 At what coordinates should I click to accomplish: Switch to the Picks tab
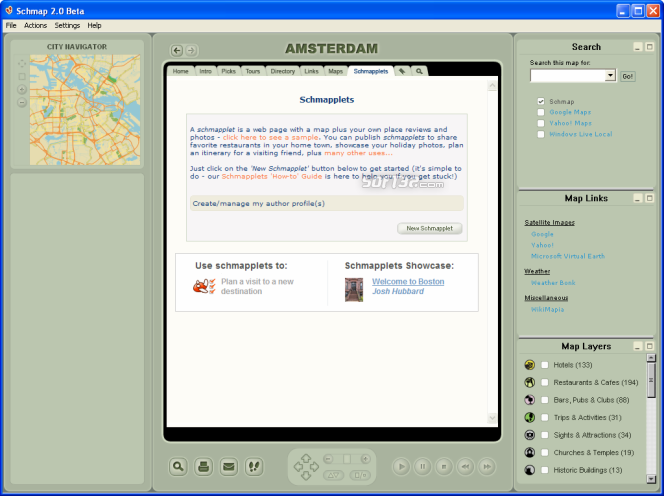pos(228,71)
